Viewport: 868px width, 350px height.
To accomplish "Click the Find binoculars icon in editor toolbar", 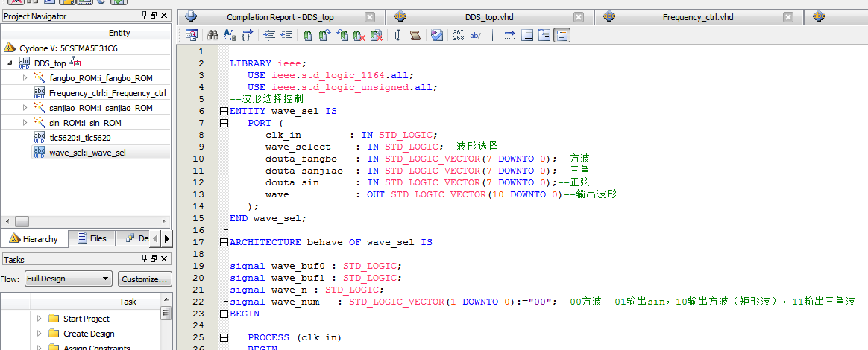I will point(212,35).
